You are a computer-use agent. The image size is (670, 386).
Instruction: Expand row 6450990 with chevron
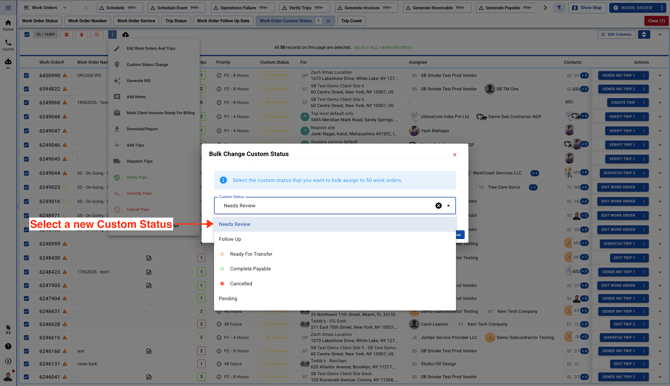coord(660,75)
